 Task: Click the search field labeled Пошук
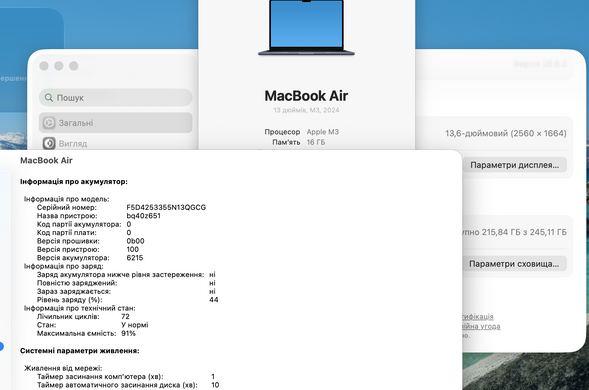[x=116, y=98]
